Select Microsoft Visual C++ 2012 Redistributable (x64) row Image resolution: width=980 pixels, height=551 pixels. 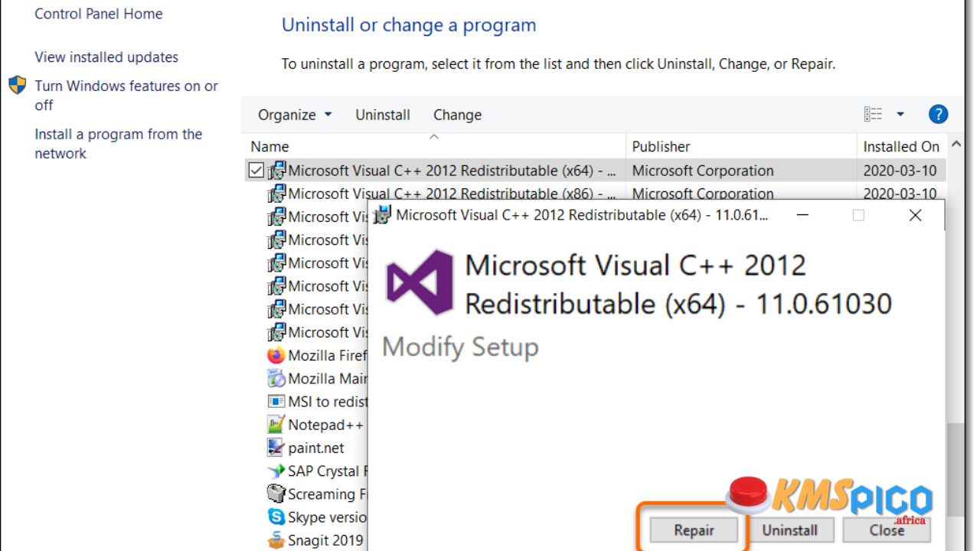tap(596, 171)
